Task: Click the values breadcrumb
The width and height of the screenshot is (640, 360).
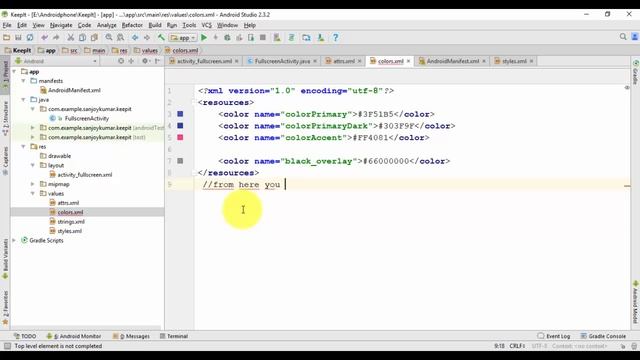Action: [x=146, y=51]
